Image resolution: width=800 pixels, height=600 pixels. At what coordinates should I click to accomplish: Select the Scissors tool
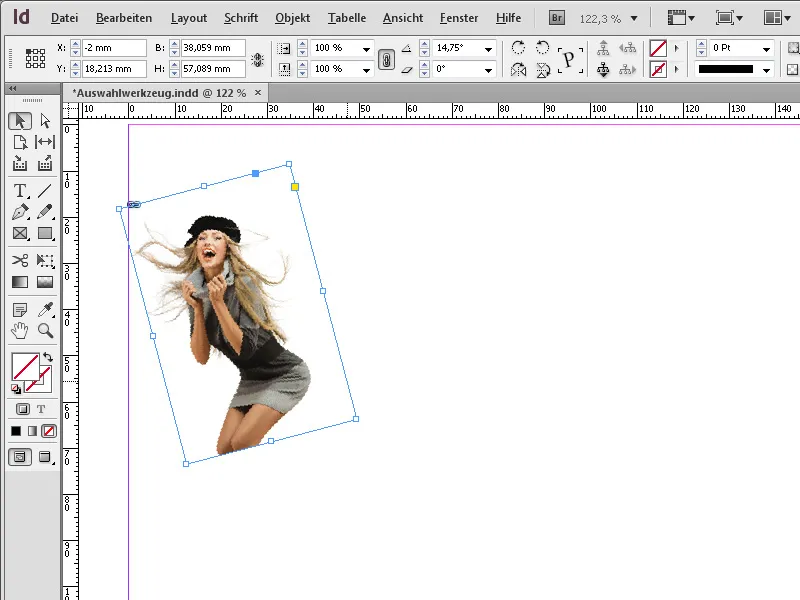pyautogui.click(x=20, y=262)
